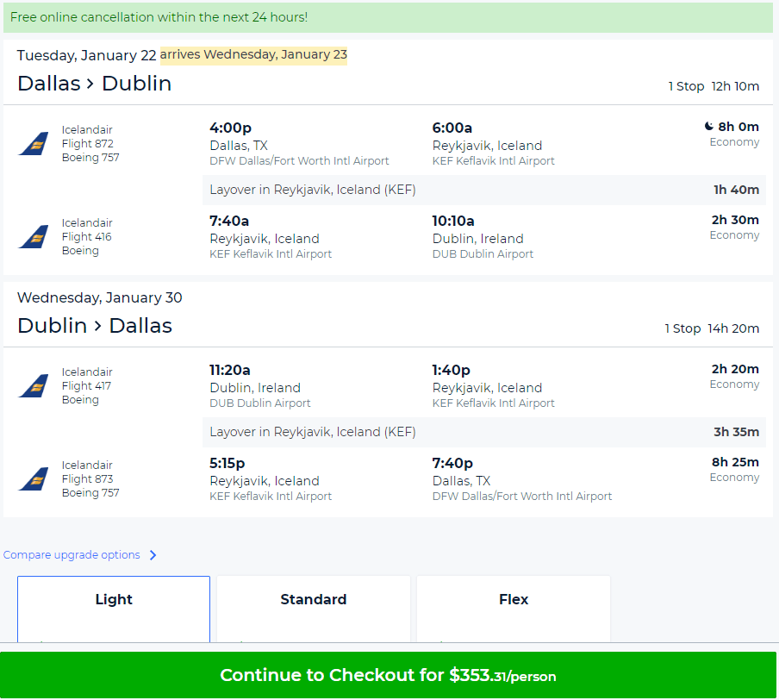Click 'Flight 872' label
This screenshot has height=700, width=779.
[87, 144]
